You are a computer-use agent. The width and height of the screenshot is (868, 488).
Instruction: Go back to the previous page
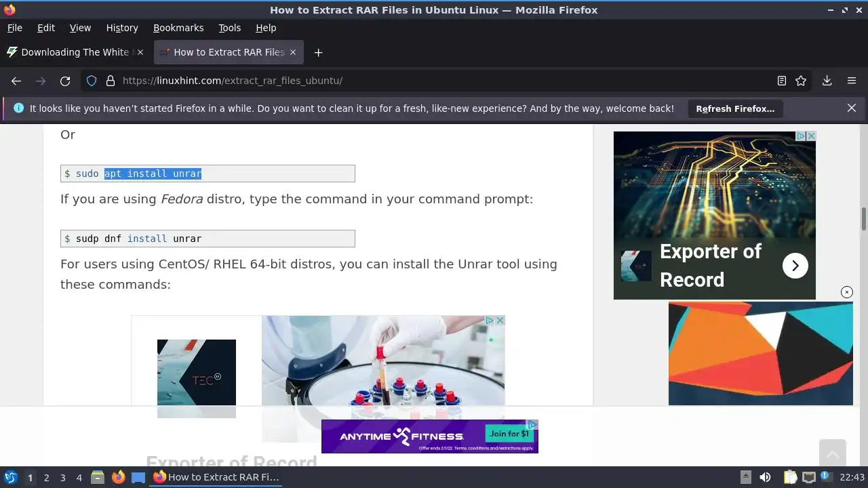pyautogui.click(x=16, y=81)
